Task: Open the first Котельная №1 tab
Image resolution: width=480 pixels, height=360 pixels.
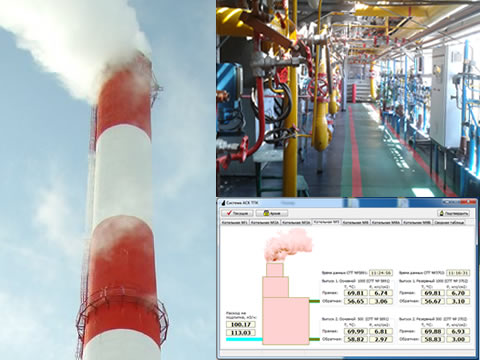Action: [234, 222]
